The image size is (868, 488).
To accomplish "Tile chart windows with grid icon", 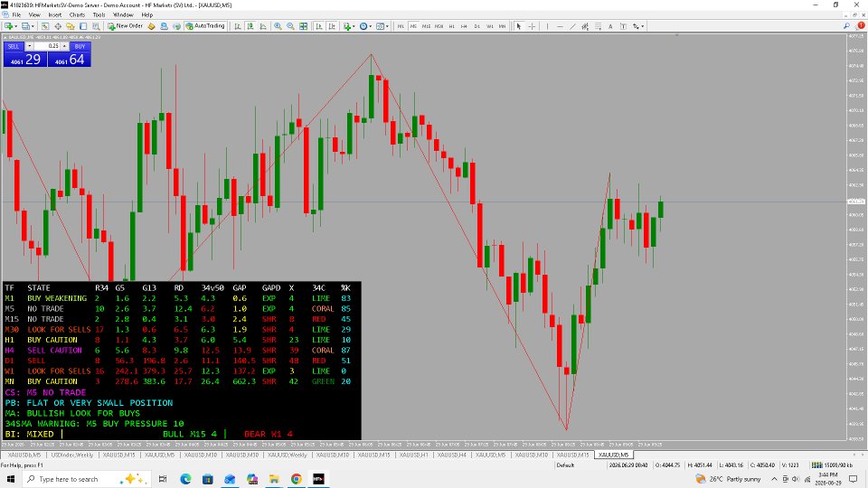I will tap(304, 26).
